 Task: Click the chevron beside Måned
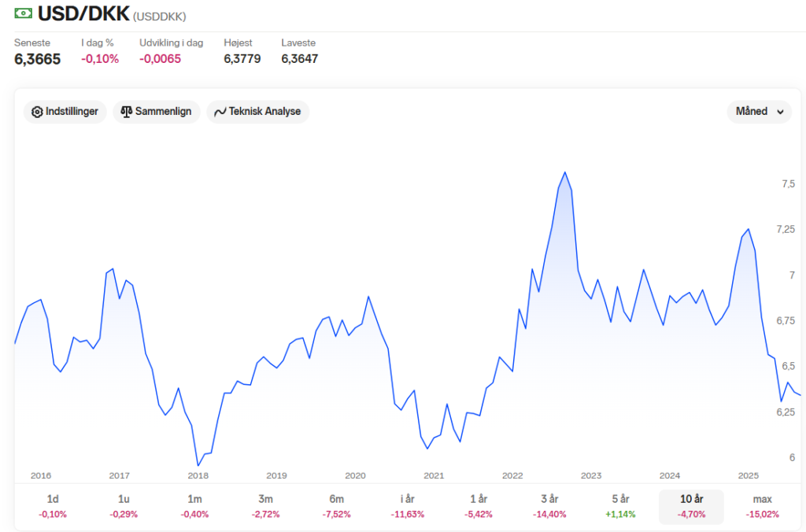pos(780,112)
